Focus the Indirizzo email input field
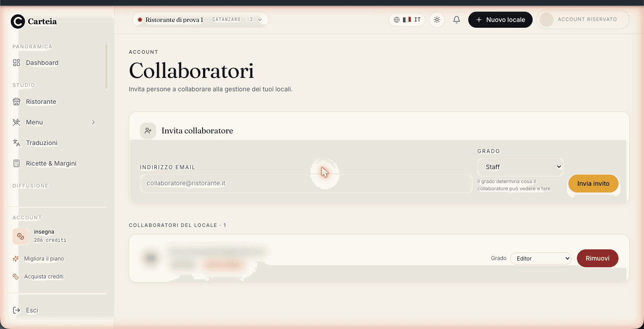This screenshot has height=329, width=644. coord(306,184)
